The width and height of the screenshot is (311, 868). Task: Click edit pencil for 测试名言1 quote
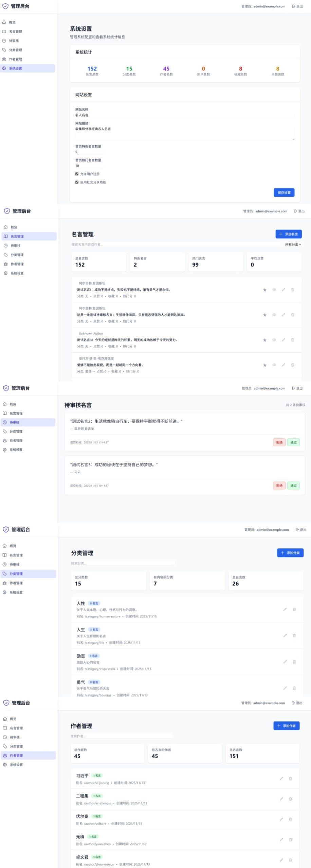[283, 290]
